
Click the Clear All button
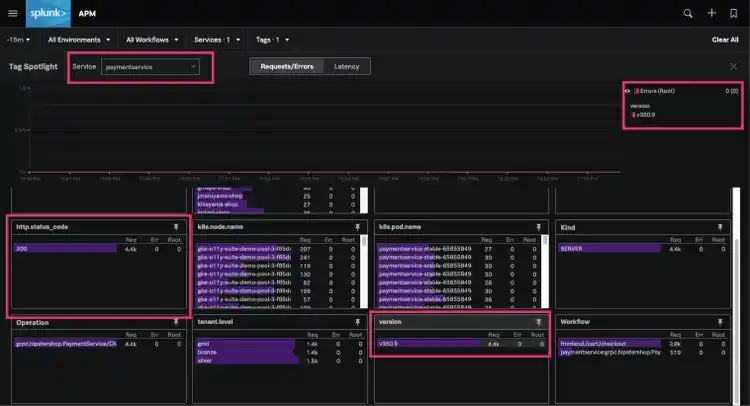coord(725,40)
